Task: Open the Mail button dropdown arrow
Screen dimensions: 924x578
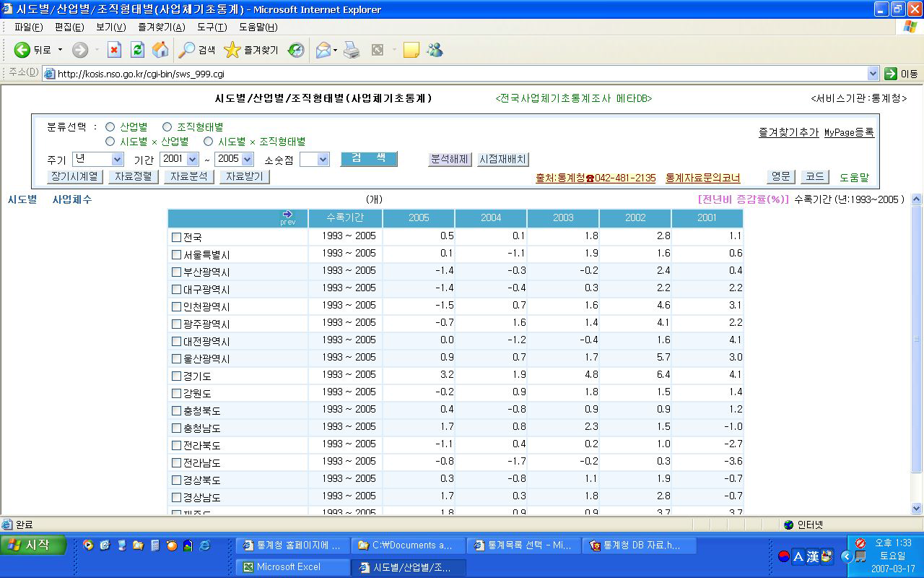Action: tap(336, 50)
